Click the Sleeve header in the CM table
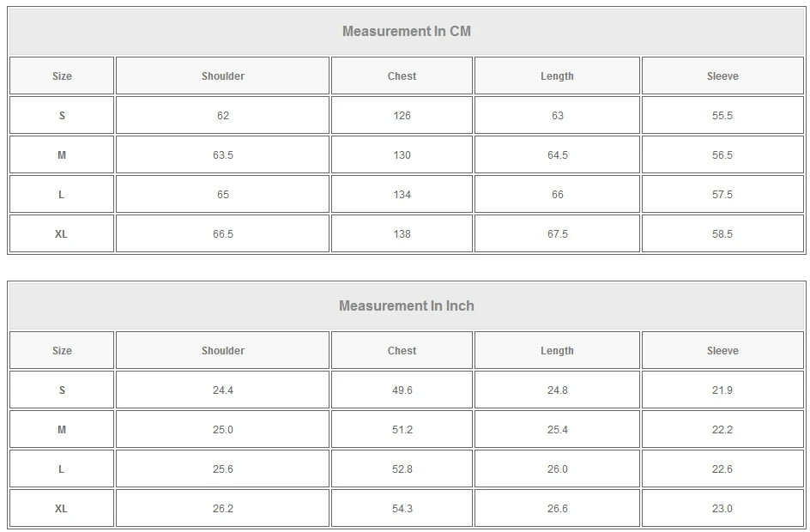The image size is (810, 532). click(x=722, y=76)
